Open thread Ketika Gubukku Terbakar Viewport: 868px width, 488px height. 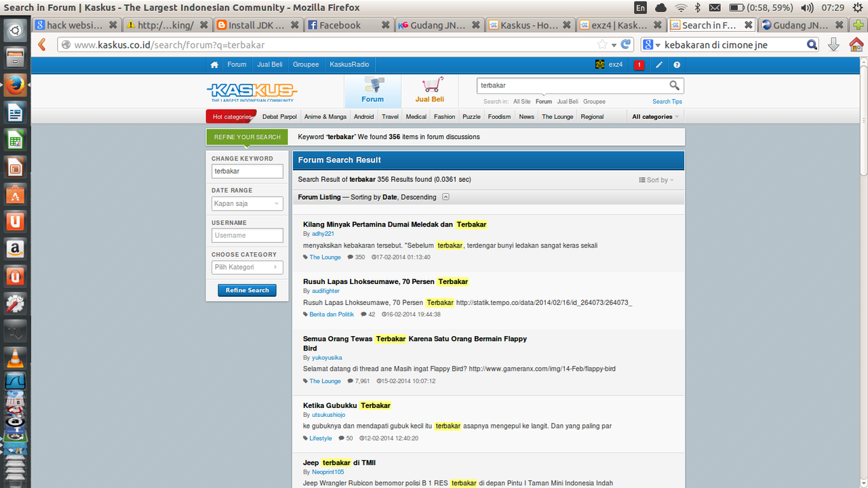347,405
